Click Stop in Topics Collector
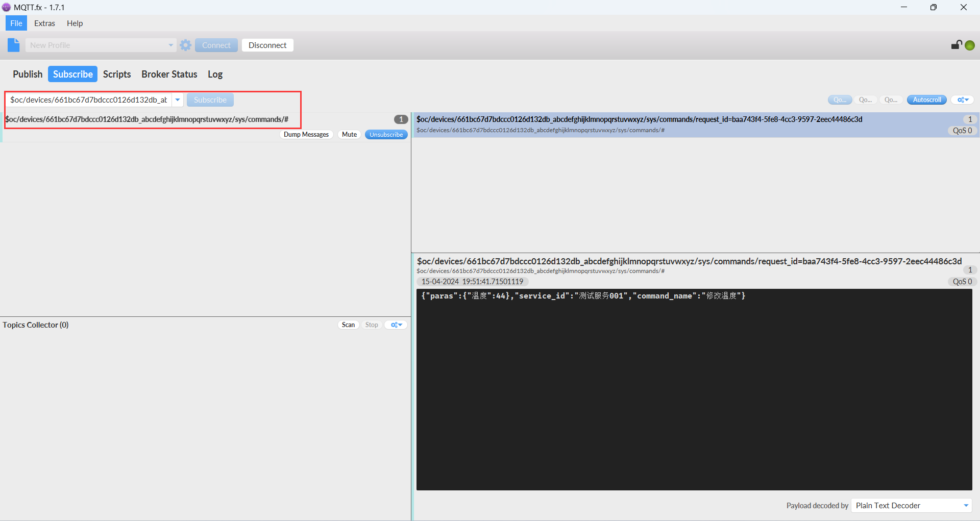This screenshot has height=521, width=980. pyautogui.click(x=372, y=325)
